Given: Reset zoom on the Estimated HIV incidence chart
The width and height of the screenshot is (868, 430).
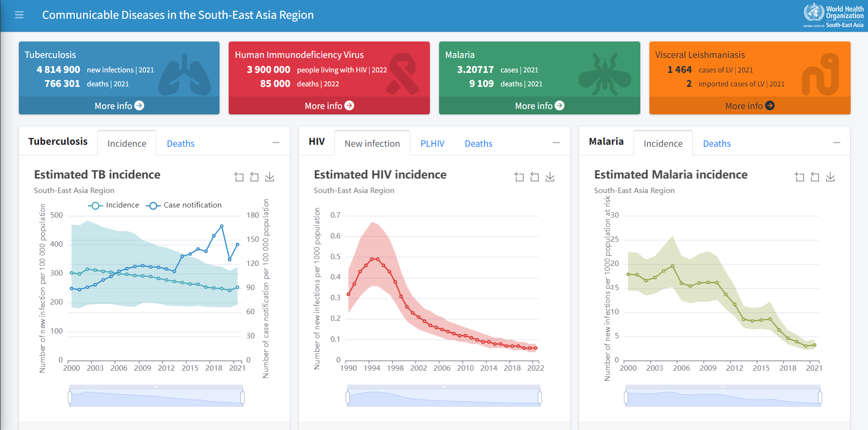Looking at the screenshot, I should [x=535, y=177].
